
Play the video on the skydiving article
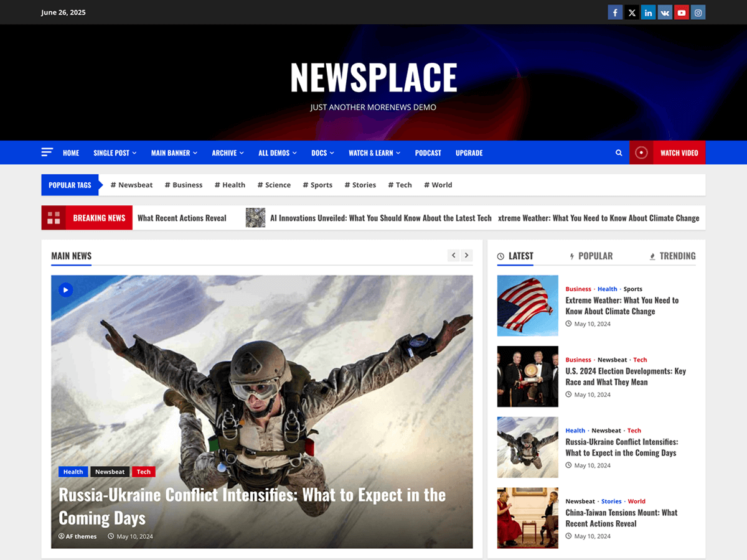tap(65, 289)
